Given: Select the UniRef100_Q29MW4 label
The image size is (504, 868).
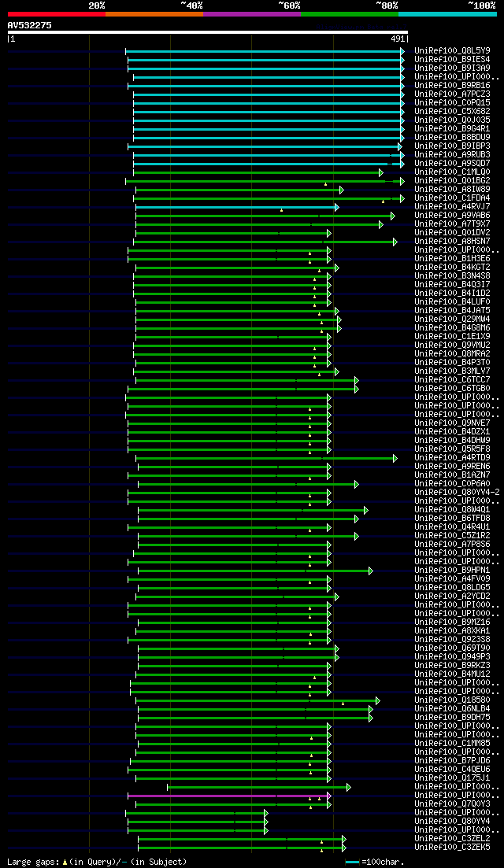Looking at the screenshot, I should [x=452, y=319].
